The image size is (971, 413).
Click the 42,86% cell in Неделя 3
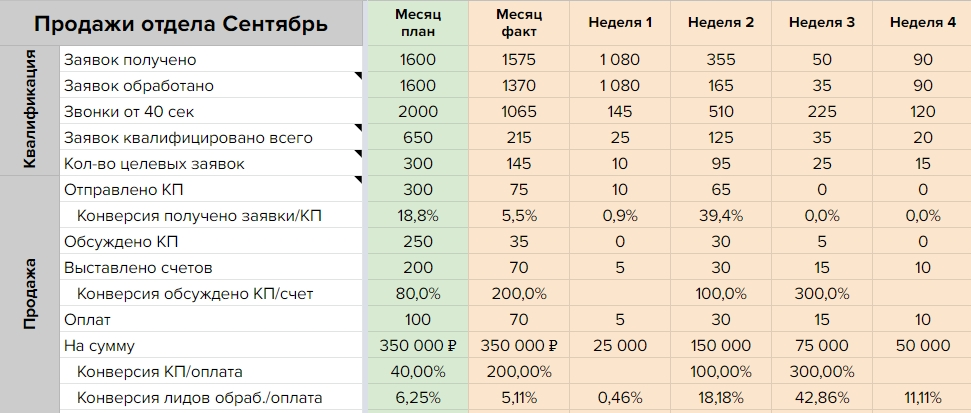[x=821, y=398]
